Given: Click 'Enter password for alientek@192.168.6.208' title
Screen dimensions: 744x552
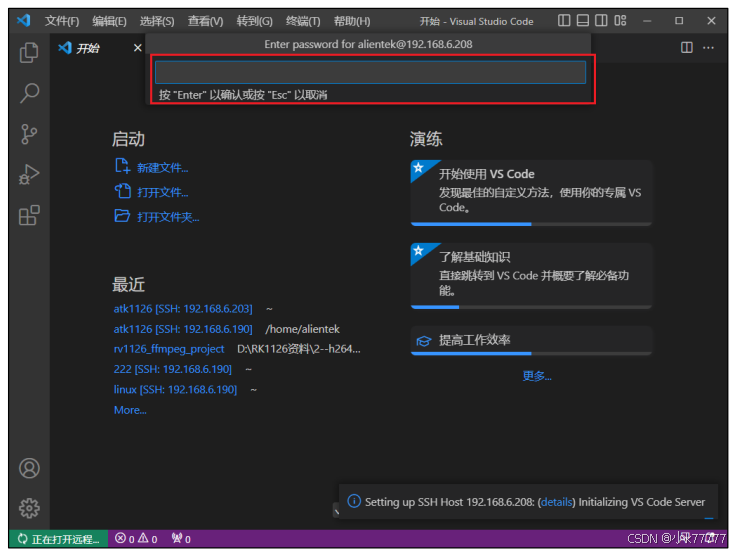Looking at the screenshot, I should tap(368, 44).
